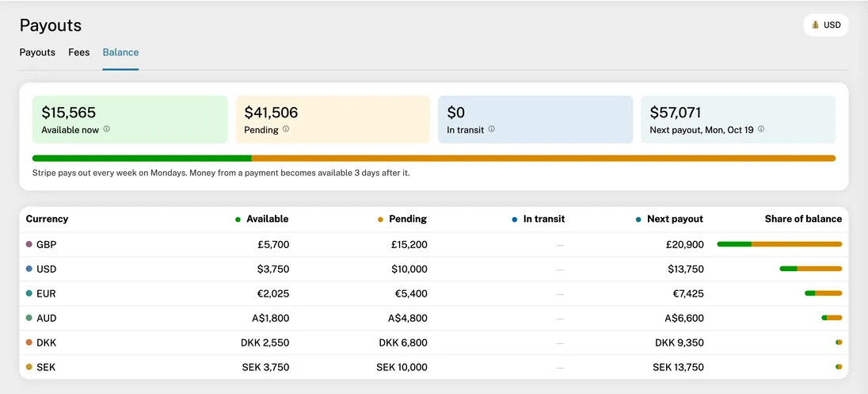Select the SEK currency row label
This screenshot has height=394, width=868.
click(x=46, y=367)
